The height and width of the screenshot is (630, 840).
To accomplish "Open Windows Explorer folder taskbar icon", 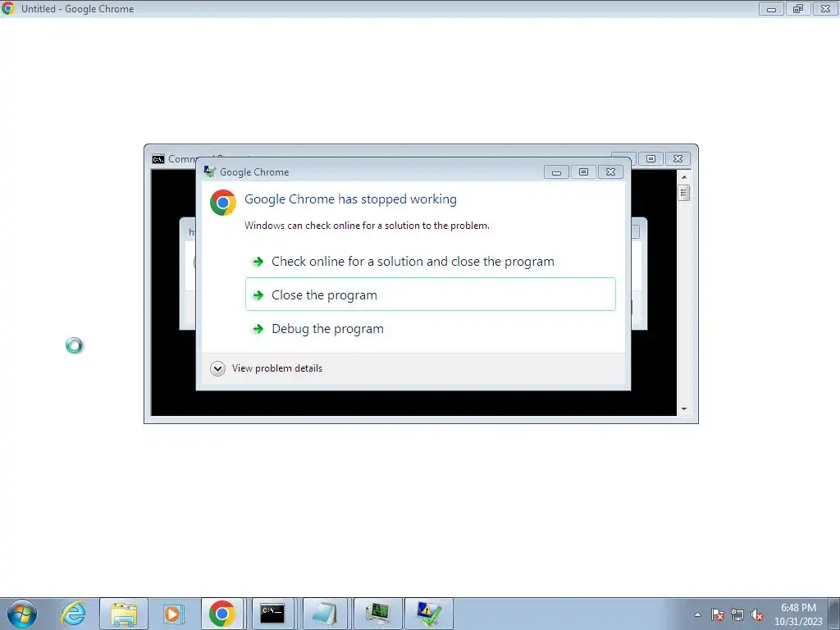I will (124, 614).
